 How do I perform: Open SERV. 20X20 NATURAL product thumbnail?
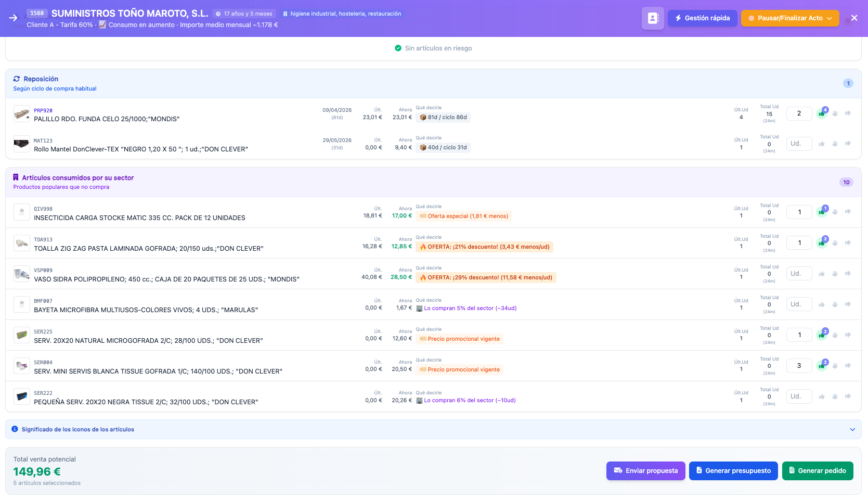point(22,335)
